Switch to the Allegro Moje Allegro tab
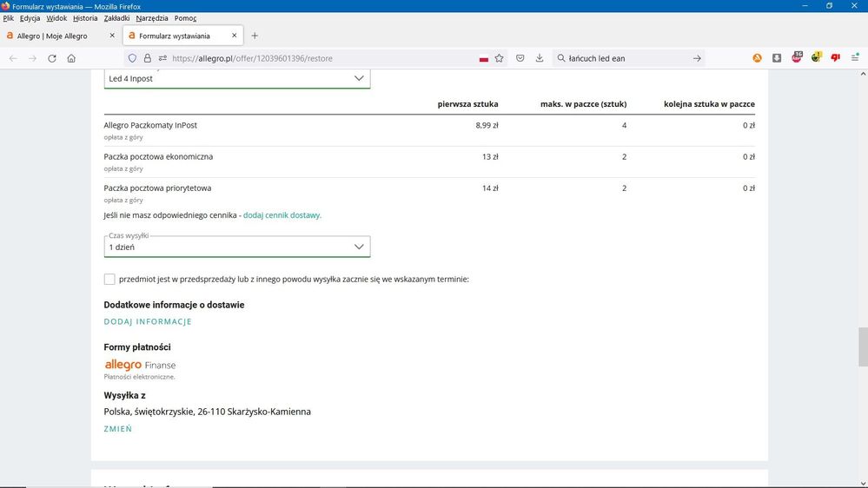This screenshot has height=488, width=868. [x=52, y=36]
